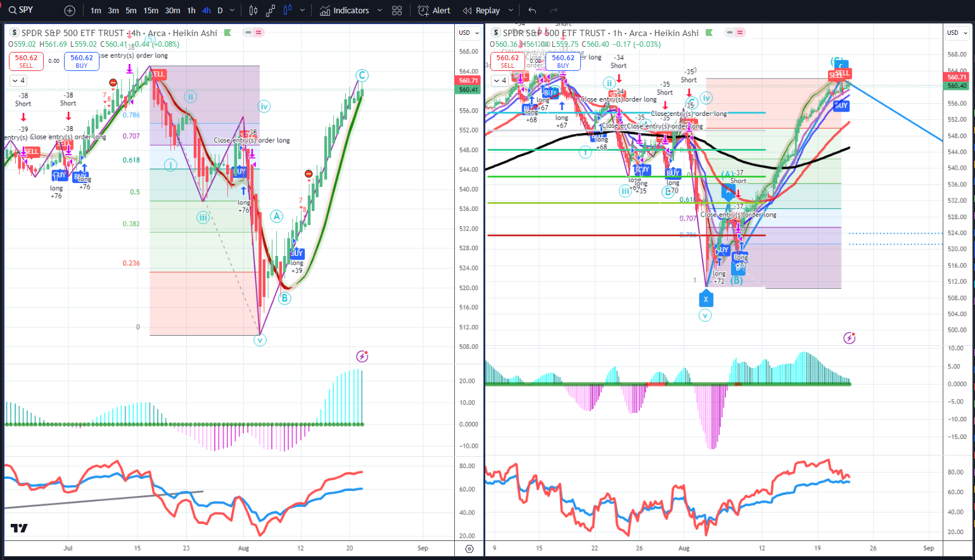
Task: Open the Indicators dialog
Action: (344, 11)
